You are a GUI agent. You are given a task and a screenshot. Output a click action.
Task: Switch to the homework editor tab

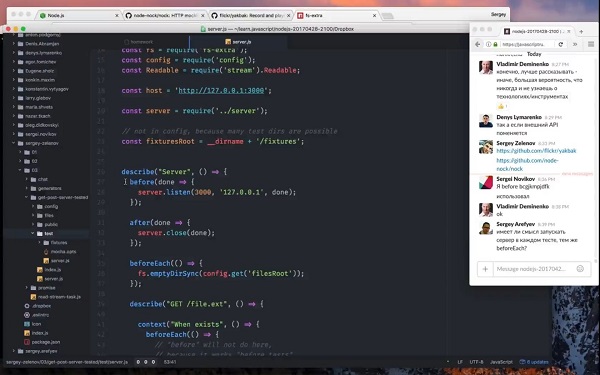tap(139, 42)
